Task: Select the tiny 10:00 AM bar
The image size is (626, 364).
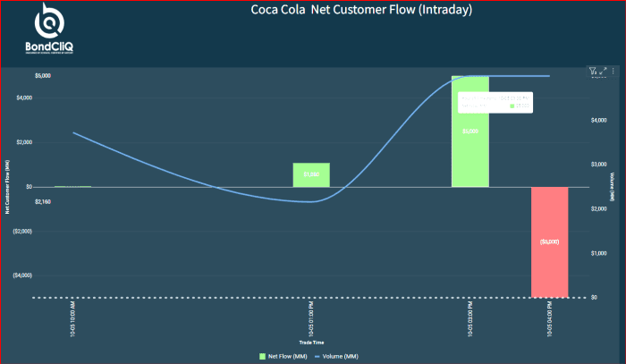Action: (x=73, y=186)
